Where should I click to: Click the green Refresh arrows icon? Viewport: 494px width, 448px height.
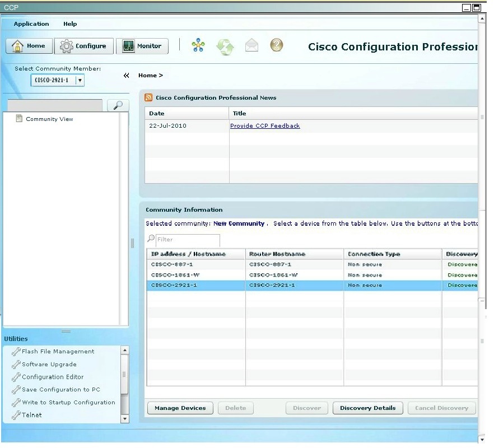[x=226, y=46]
